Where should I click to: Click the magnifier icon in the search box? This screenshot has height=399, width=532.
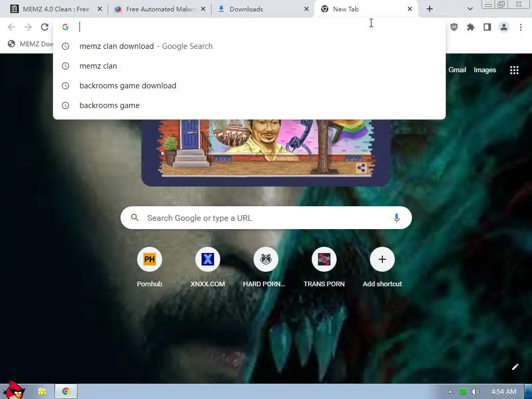(x=135, y=218)
